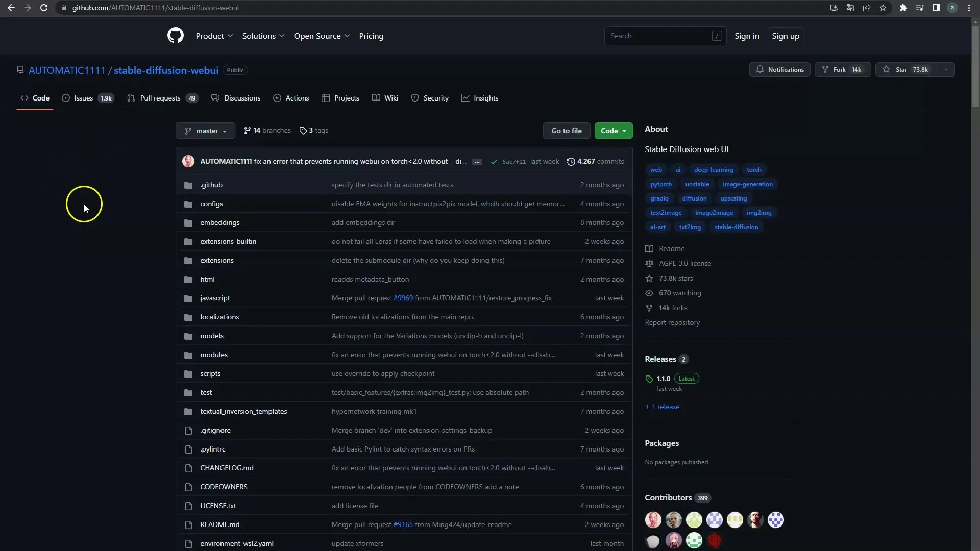
Task: Open the Pull requests tab
Action: pos(163,98)
